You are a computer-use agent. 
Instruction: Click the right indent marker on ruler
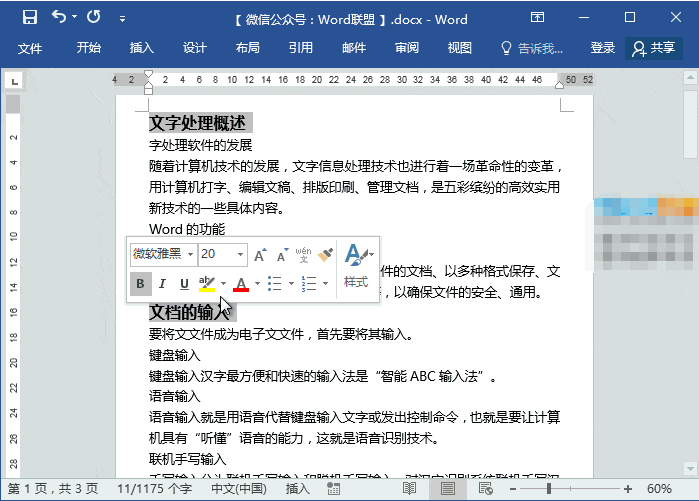tap(559, 85)
